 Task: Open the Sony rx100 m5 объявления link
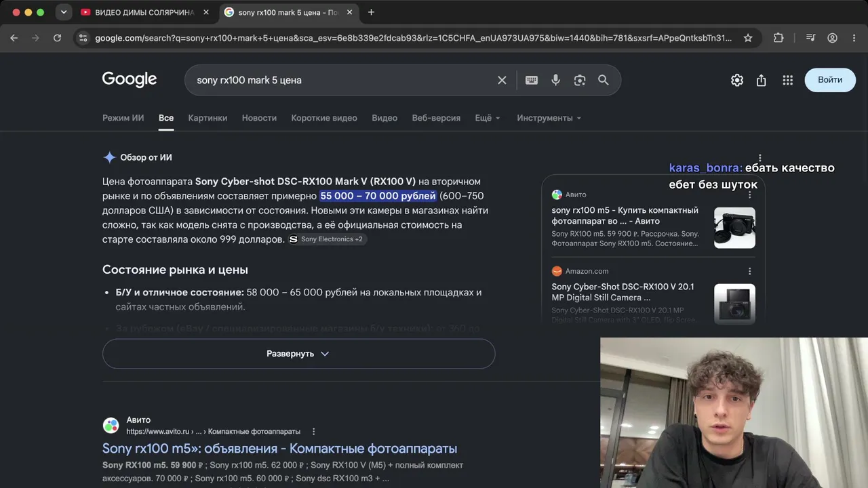click(x=279, y=449)
